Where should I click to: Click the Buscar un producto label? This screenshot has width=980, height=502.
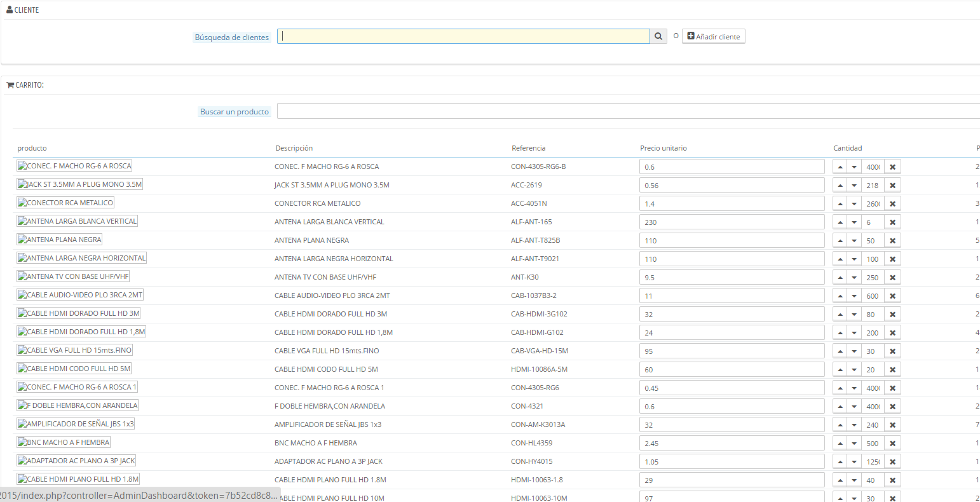235,112
